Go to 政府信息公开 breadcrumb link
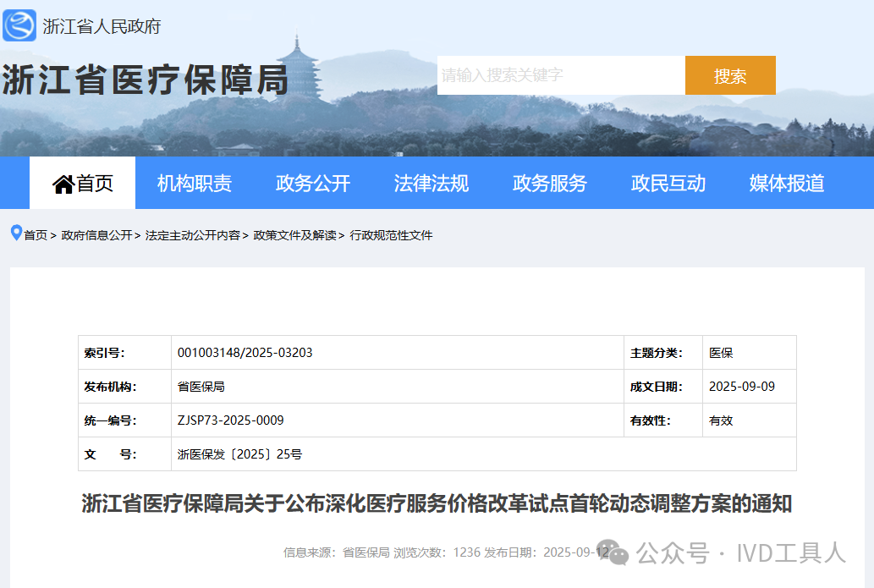 click(96, 235)
